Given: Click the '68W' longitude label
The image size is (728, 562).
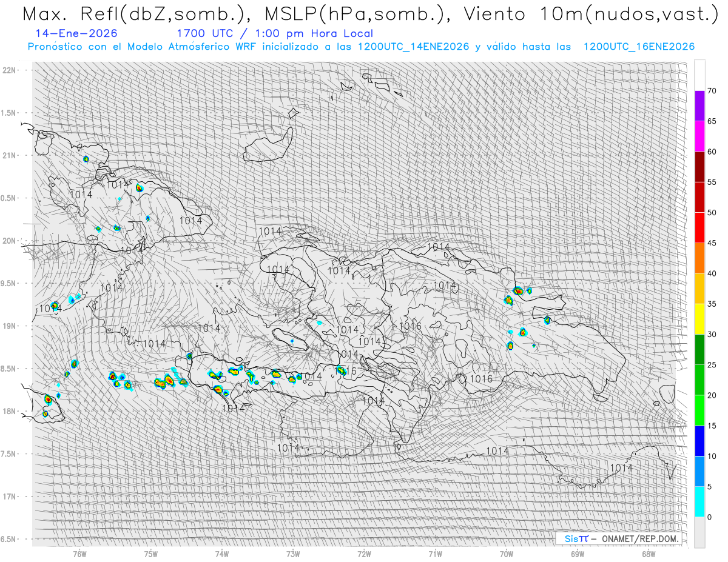Looking at the screenshot, I should [649, 554].
